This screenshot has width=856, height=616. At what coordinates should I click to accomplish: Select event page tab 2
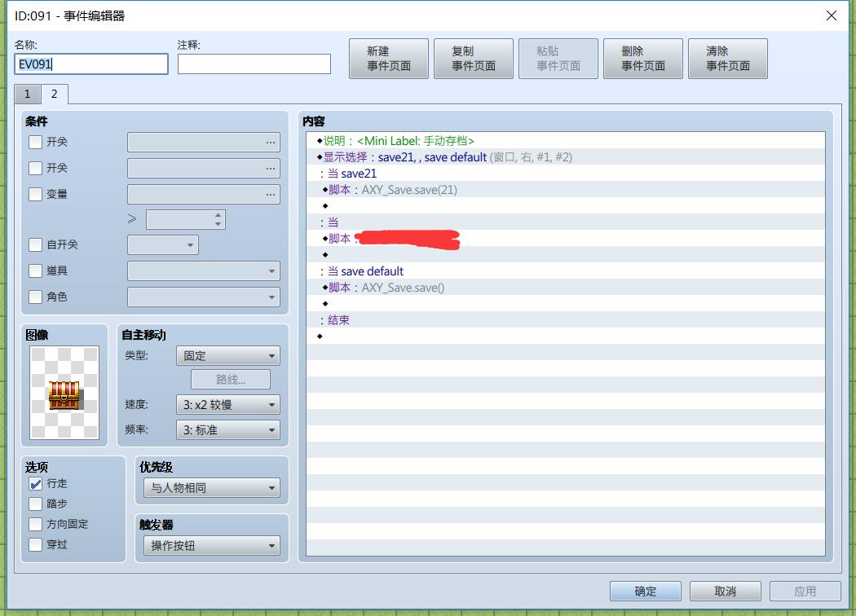coord(55,94)
